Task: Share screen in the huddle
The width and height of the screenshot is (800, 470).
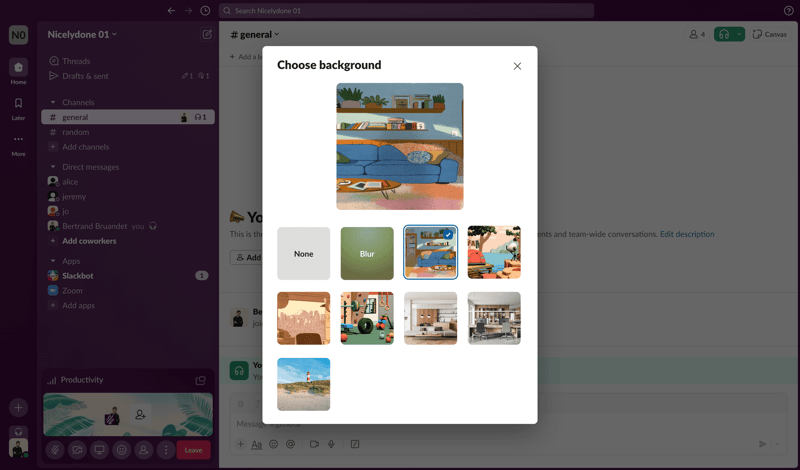Action: pos(99,450)
